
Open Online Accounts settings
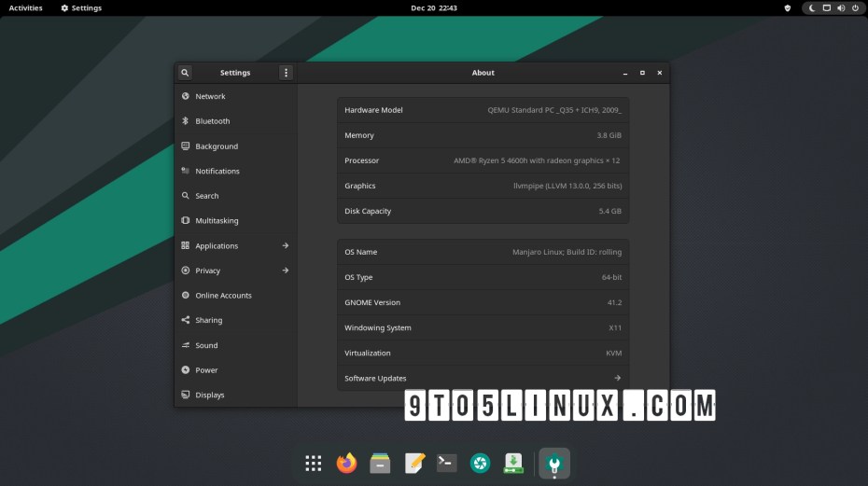tap(236, 296)
